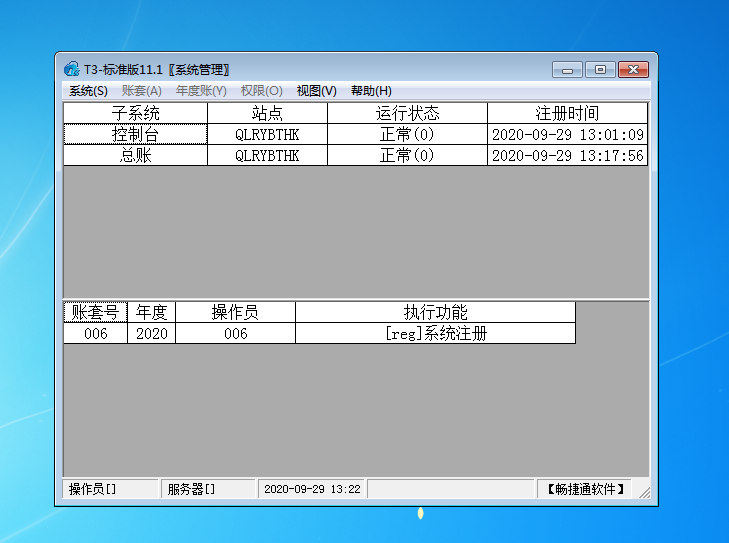The width and height of the screenshot is (729, 543).
Task: Click the 操作员 column header
Action: tap(235, 312)
